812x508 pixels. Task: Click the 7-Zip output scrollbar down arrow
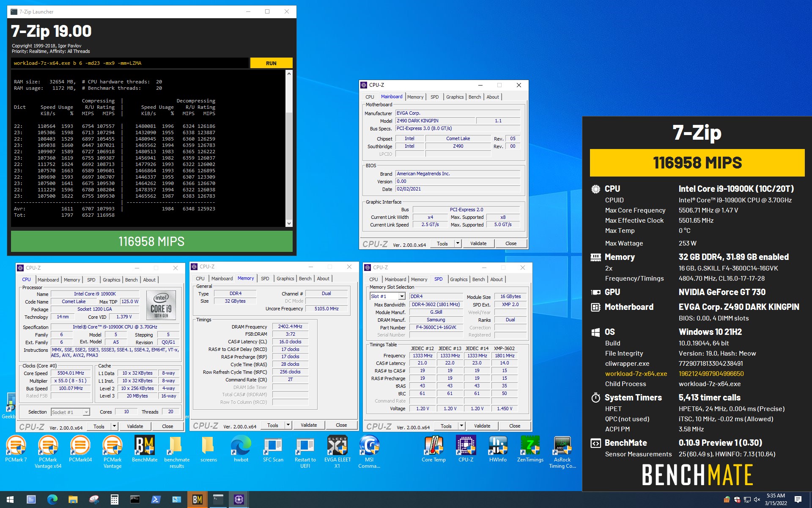[x=289, y=224]
